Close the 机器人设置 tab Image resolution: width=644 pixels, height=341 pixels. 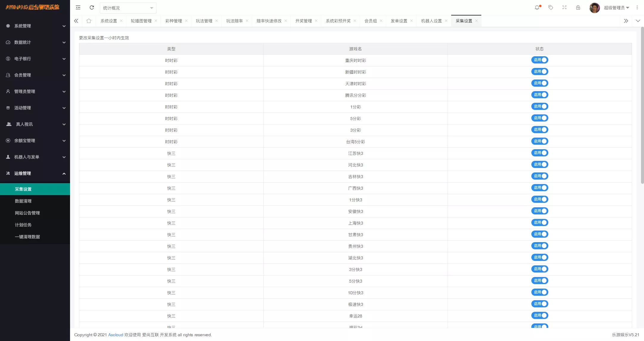pos(446,21)
